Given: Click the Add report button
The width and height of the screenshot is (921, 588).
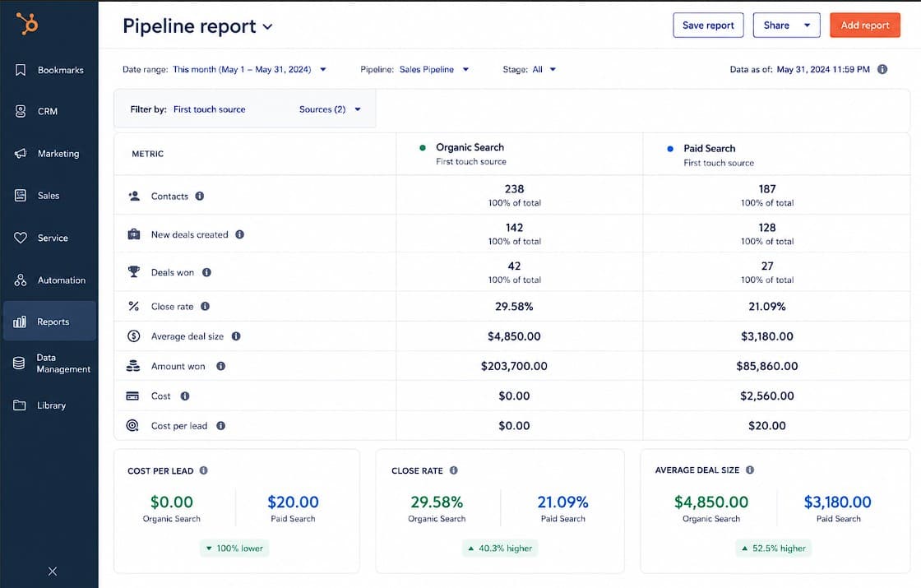Looking at the screenshot, I should 864,25.
